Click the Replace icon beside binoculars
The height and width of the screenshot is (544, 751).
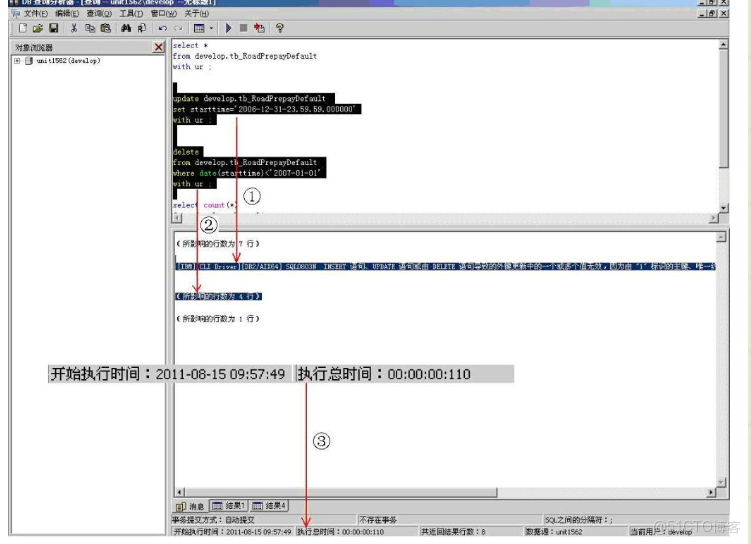(x=142, y=28)
